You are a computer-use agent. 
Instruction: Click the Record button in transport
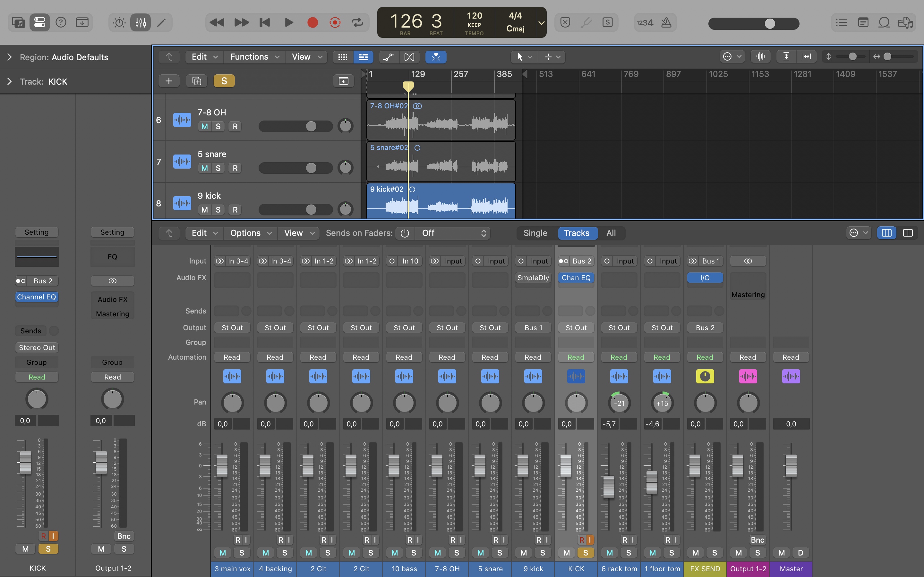tap(312, 22)
